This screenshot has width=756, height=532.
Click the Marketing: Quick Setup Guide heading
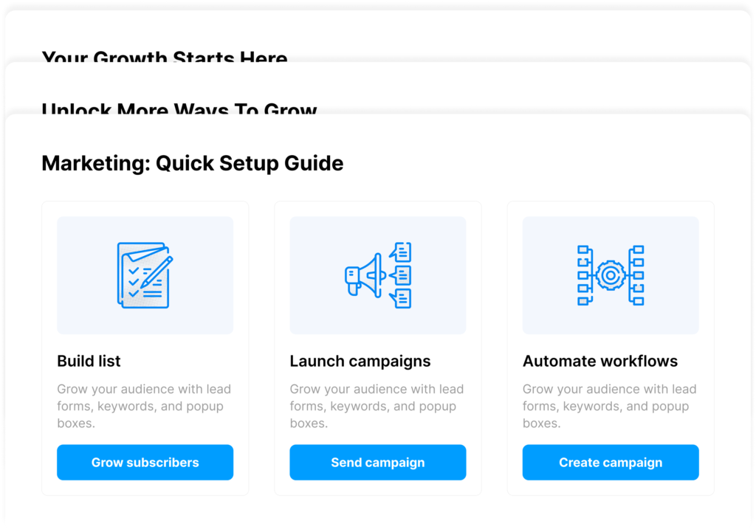tap(192, 162)
